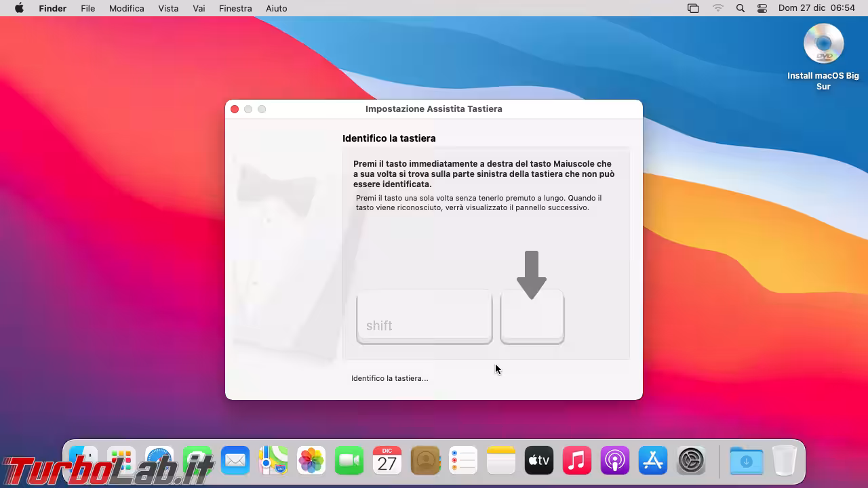Open the Calendar app showing 27
Image resolution: width=868 pixels, height=488 pixels.
387,462
